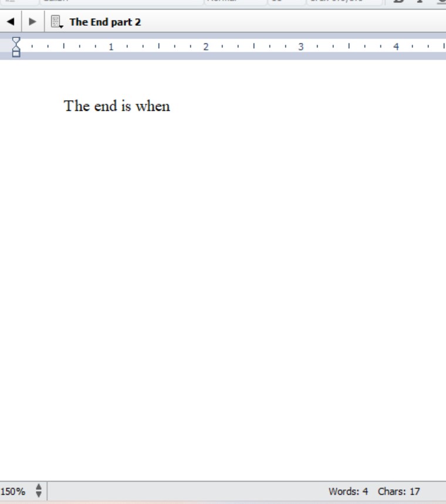Open the document icon menu in header
The width and height of the screenshot is (446, 504).
tap(57, 23)
